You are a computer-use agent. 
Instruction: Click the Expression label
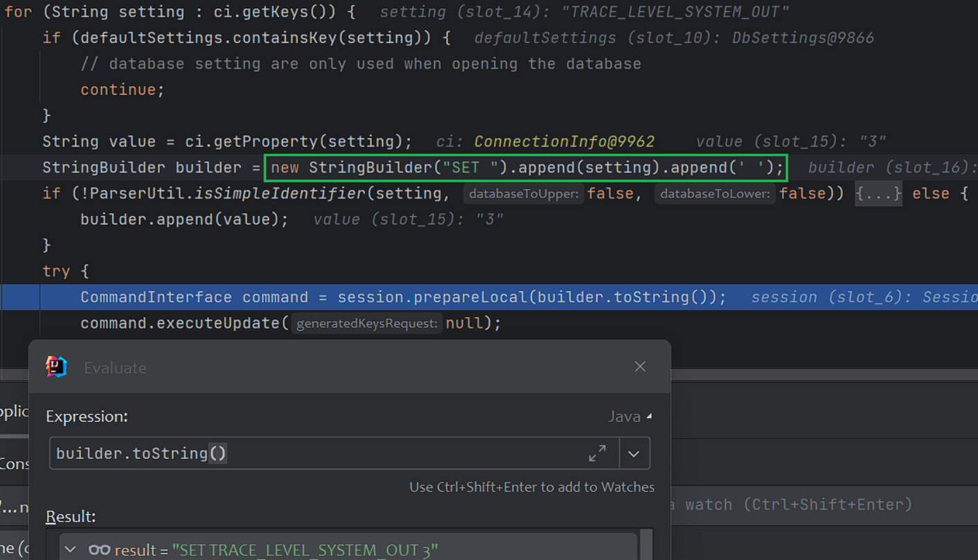click(87, 416)
